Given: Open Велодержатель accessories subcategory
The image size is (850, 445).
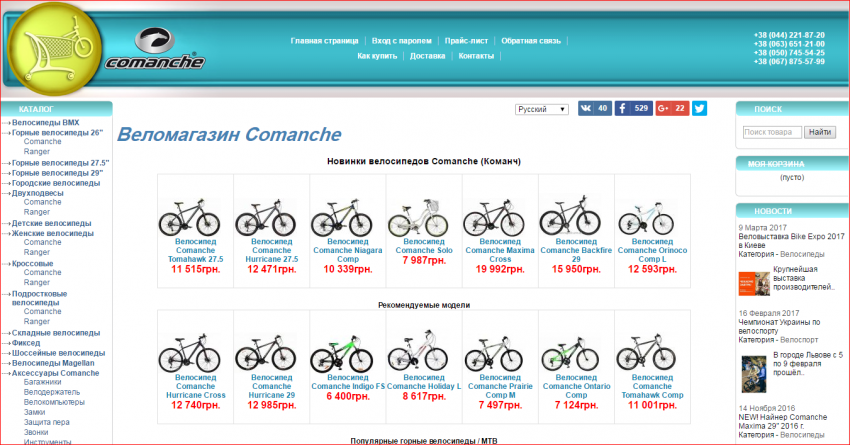Looking at the screenshot, I should pyautogui.click(x=51, y=392).
